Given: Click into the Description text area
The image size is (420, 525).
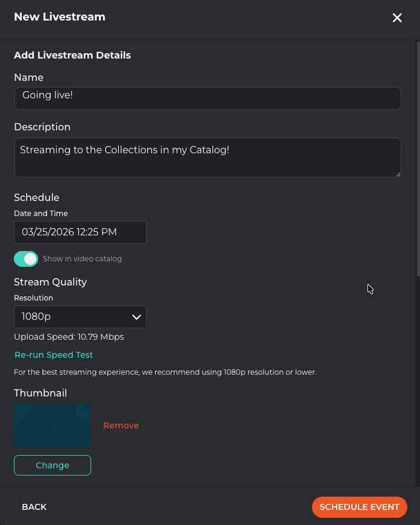Looking at the screenshot, I should click(x=208, y=157).
